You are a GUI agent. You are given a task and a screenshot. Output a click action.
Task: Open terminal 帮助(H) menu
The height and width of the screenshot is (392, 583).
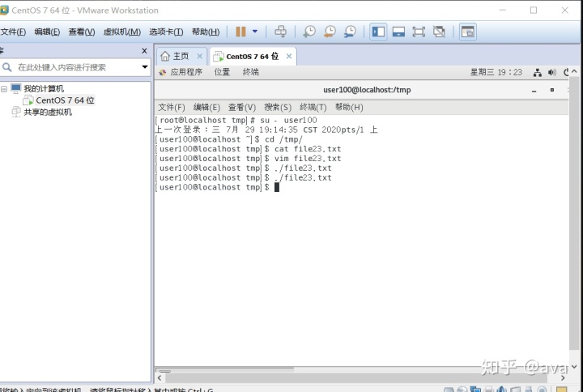(349, 108)
